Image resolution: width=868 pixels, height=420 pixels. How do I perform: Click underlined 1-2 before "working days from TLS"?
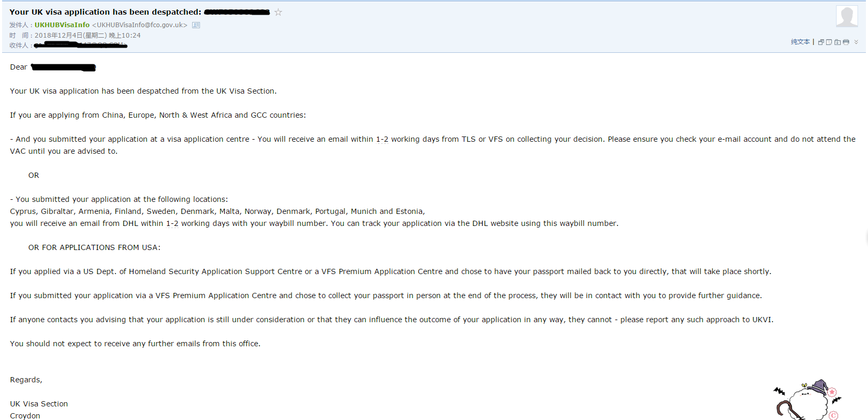click(x=382, y=139)
